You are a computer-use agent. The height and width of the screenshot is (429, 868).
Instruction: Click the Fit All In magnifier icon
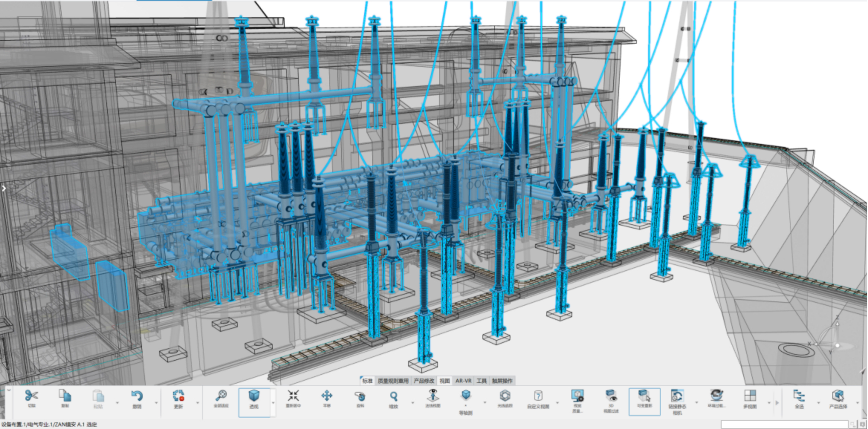coord(221,396)
